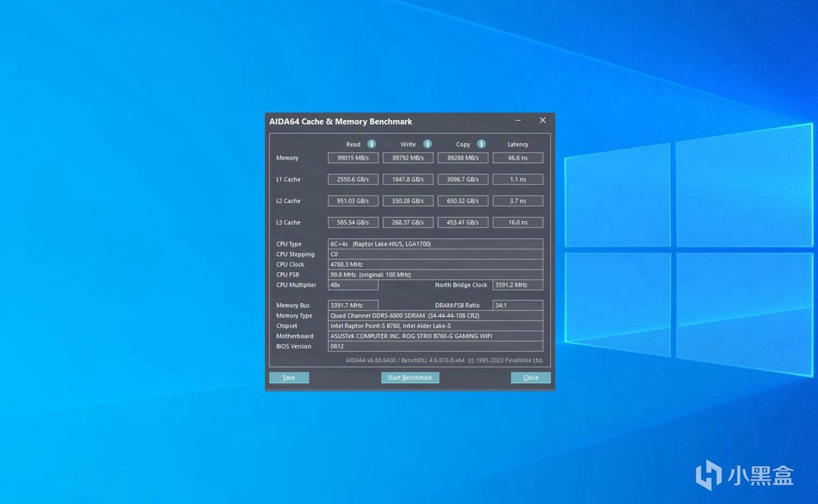The image size is (818, 504).
Task: Click the Chipset field Intel Raptor Point-S B760
Action: [x=436, y=326]
